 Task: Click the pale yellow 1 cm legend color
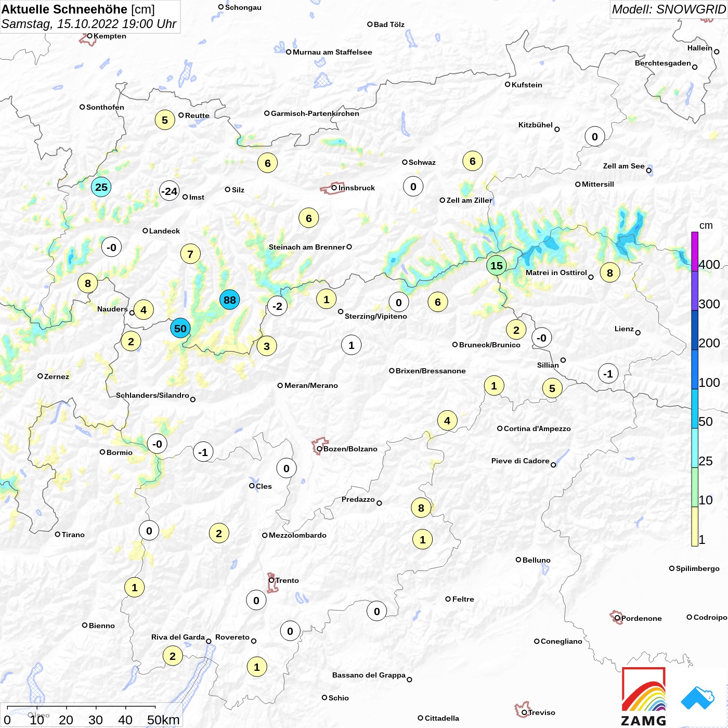(x=695, y=526)
